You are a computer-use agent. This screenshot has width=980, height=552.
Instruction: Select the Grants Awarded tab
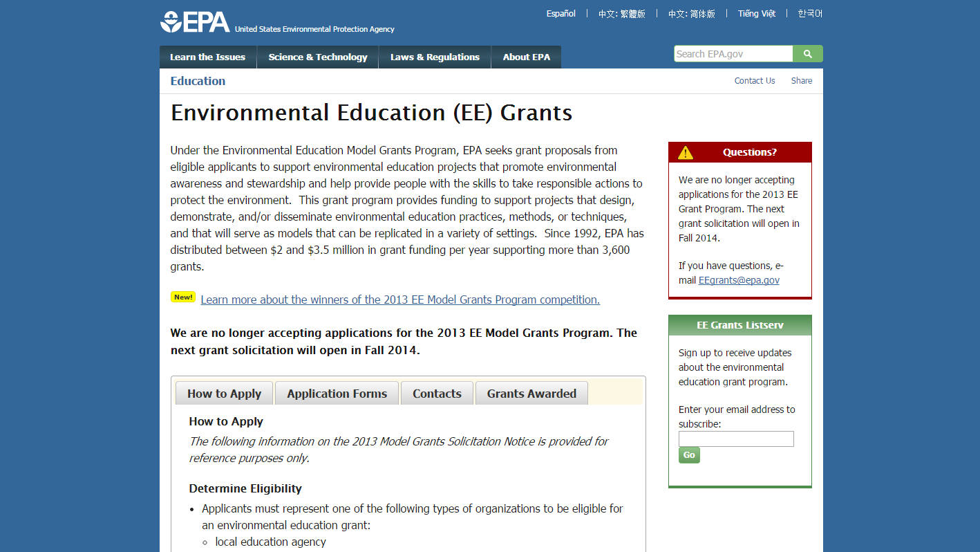pyautogui.click(x=531, y=394)
